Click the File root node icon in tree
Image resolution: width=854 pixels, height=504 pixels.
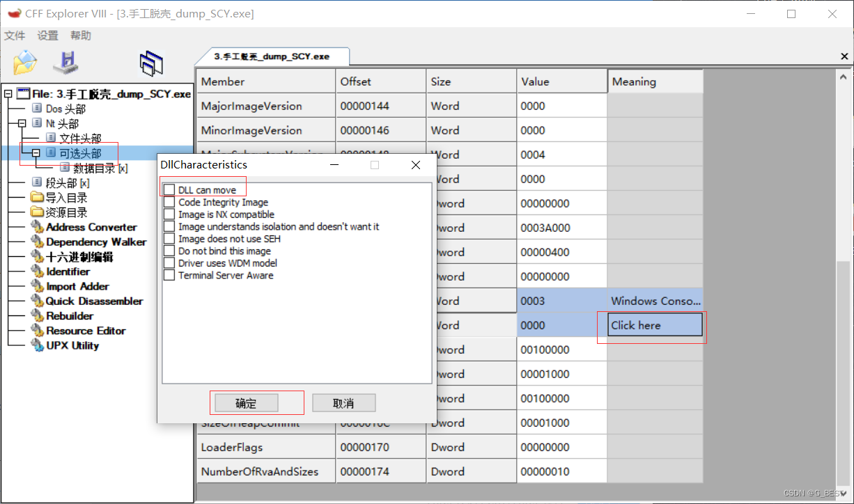[x=23, y=93]
